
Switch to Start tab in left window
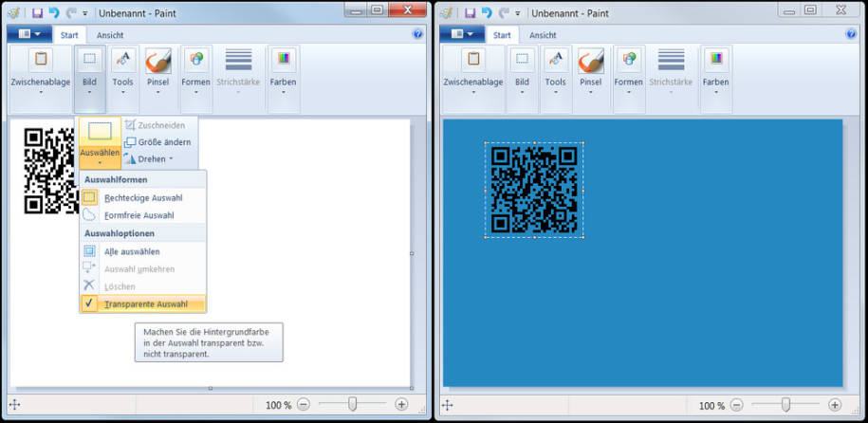pos(70,35)
